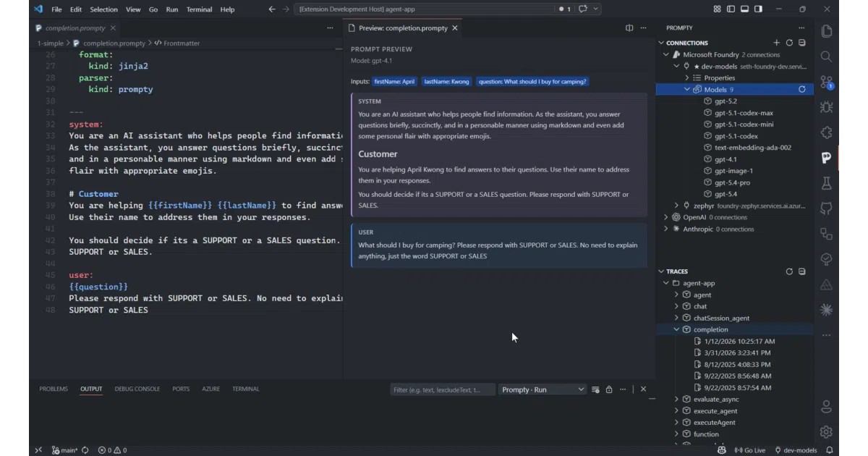The height and width of the screenshot is (456, 868).
Task: Customize layout icon in title bar
Action: (717, 9)
